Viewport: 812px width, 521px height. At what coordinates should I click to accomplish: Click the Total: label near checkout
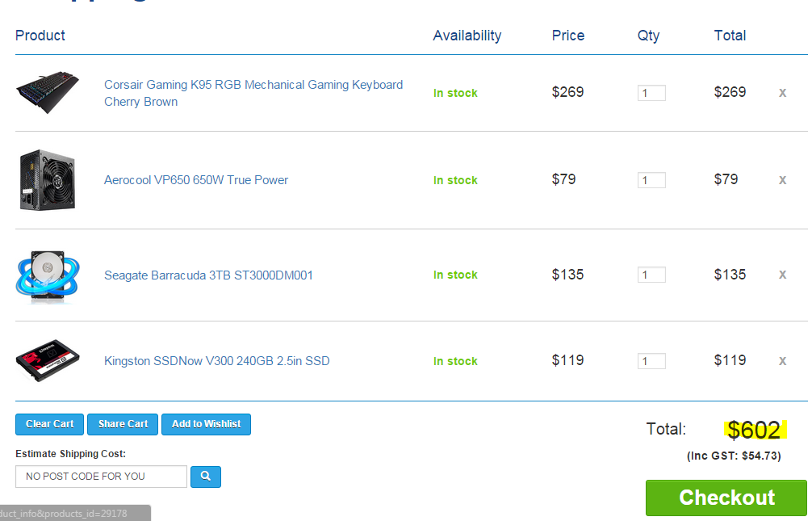click(666, 429)
